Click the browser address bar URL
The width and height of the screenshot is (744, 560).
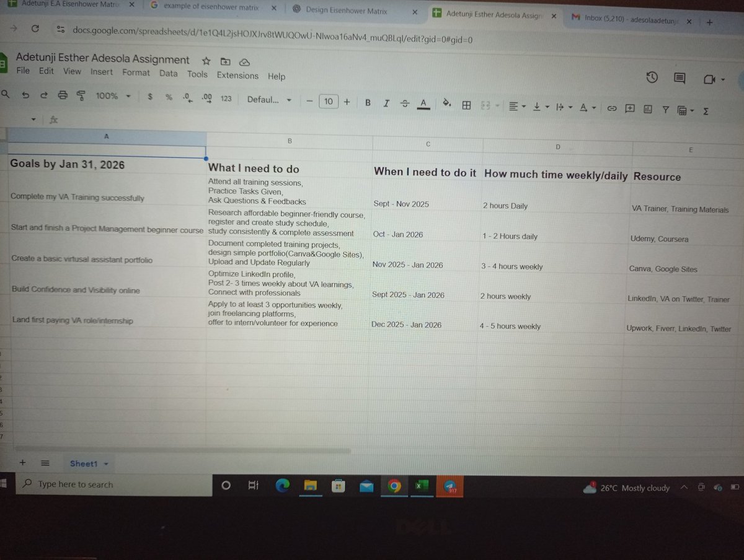272,35
